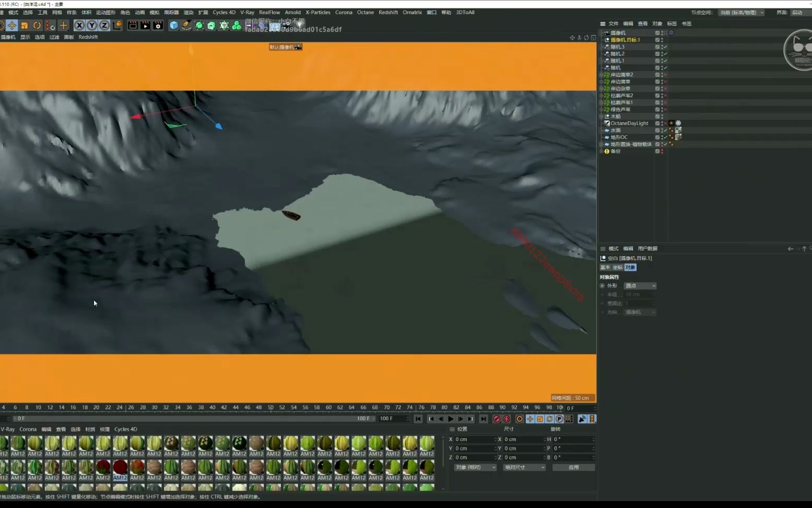Select the 摄像机 object in object manager
Screen dimensions: 812x508
(618, 33)
